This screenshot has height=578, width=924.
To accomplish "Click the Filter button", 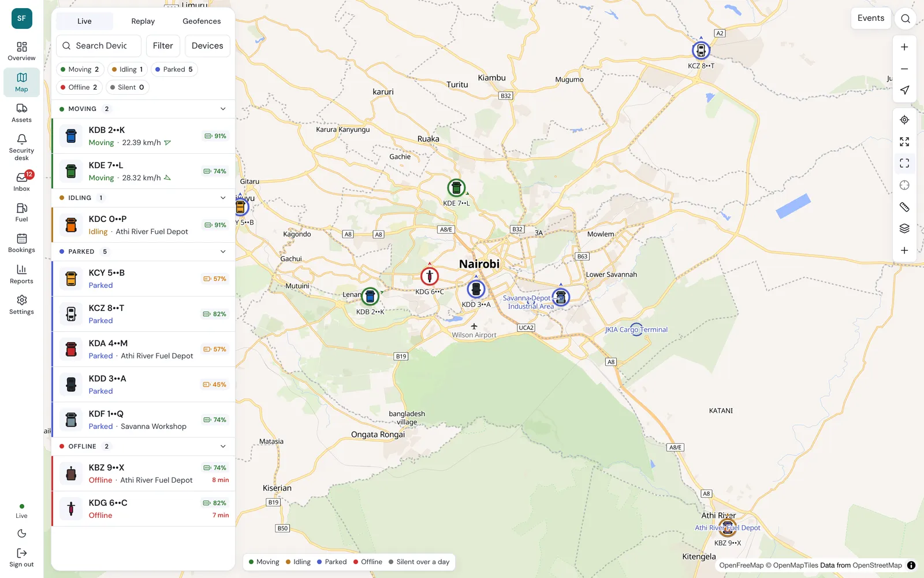I will coord(163,46).
